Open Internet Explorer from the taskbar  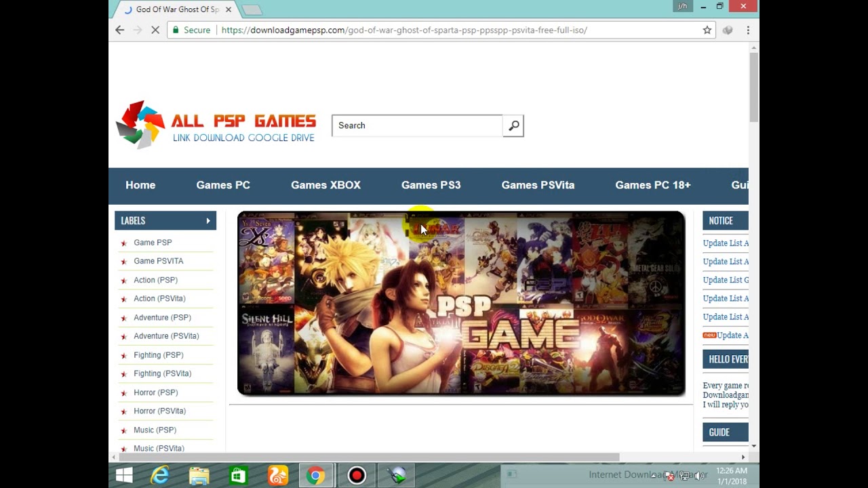(x=160, y=476)
